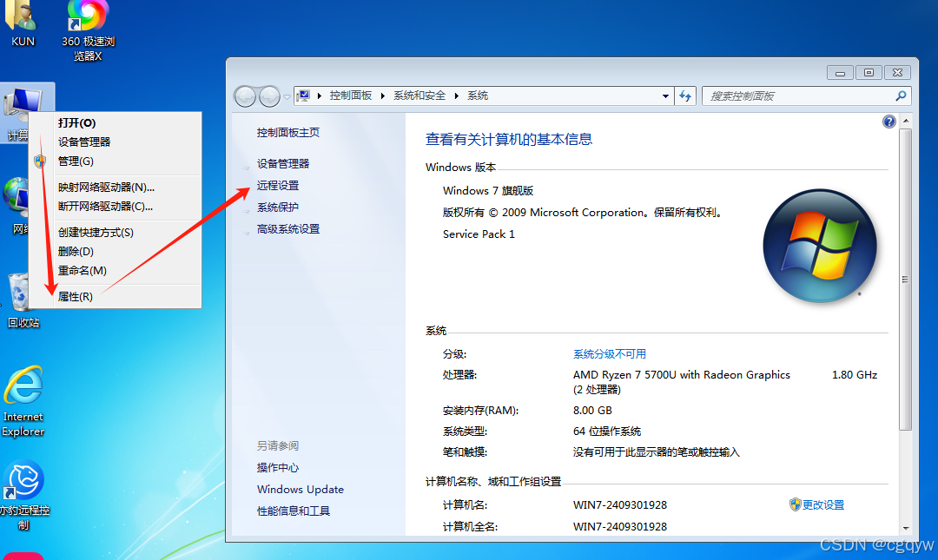Click the 更改设置 link
938x560 pixels.
point(823,504)
